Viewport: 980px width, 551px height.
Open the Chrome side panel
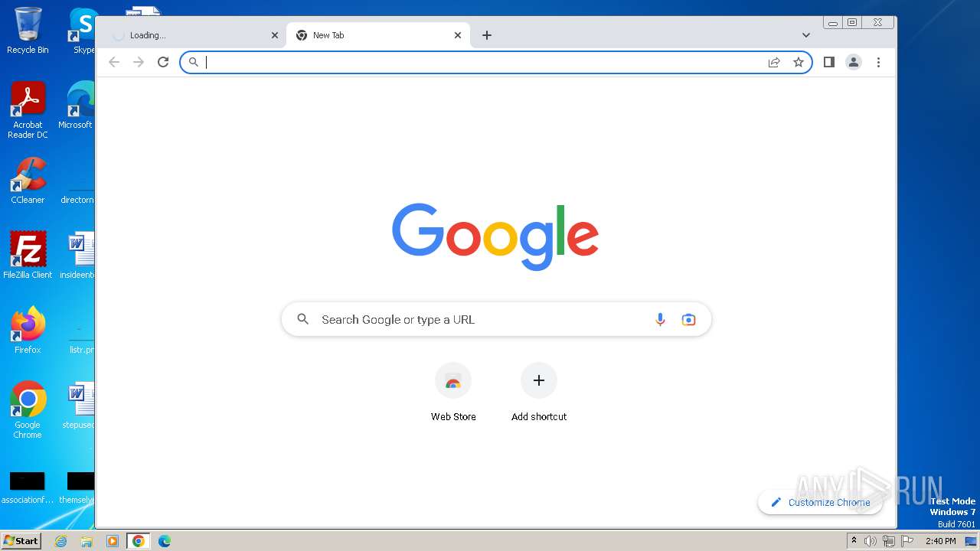point(829,62)
